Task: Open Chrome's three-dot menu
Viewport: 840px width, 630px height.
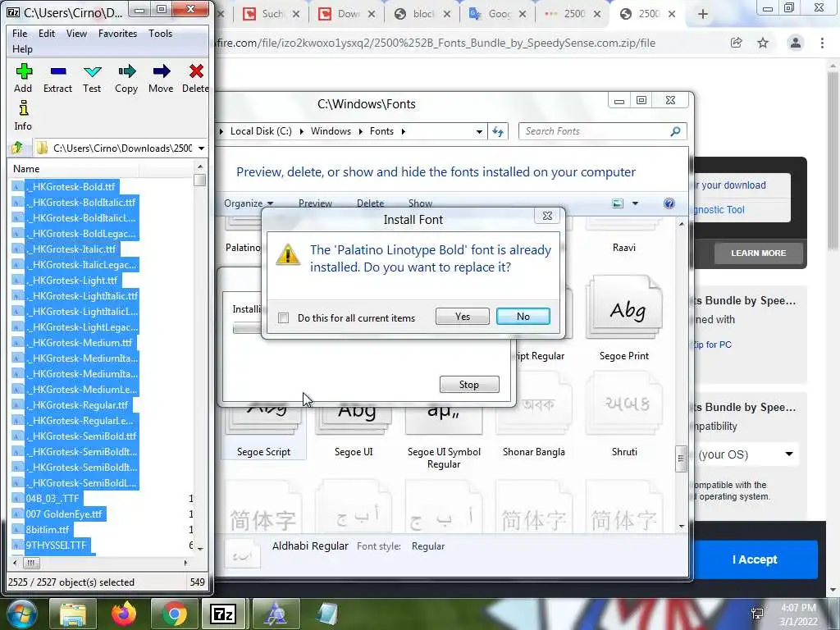Action: [x=822, y=43]
